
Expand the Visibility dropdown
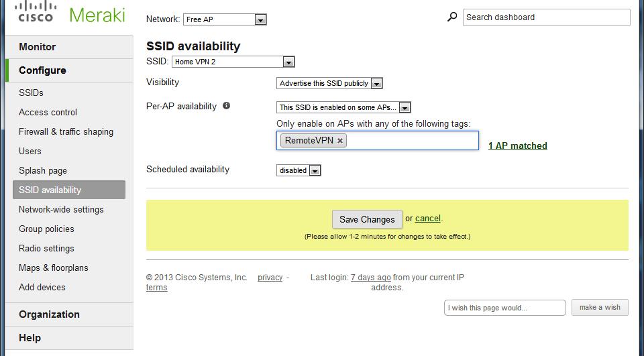(x=329, y=84)
